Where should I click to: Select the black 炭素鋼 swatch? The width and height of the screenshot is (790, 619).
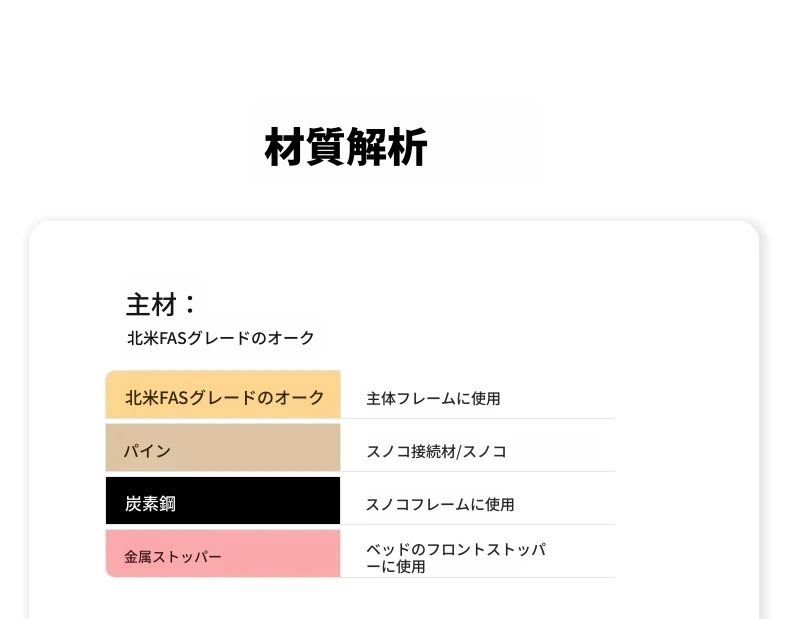[x=223, y=501]
